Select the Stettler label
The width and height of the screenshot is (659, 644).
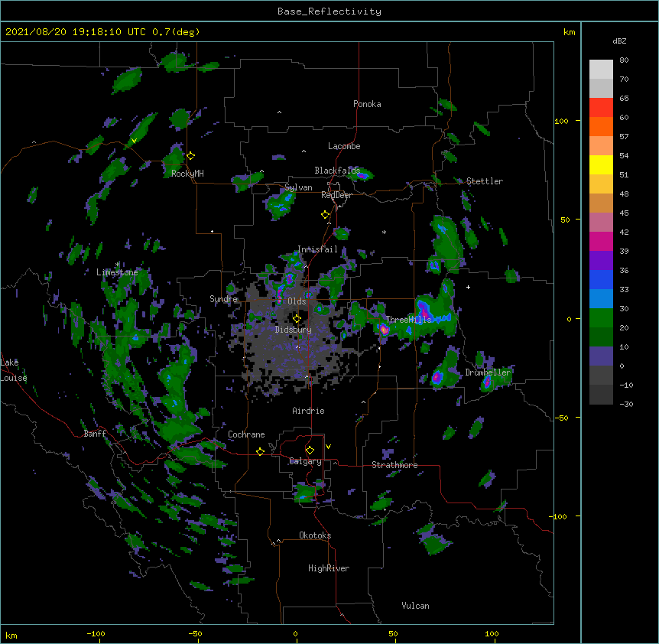(485, 181)
